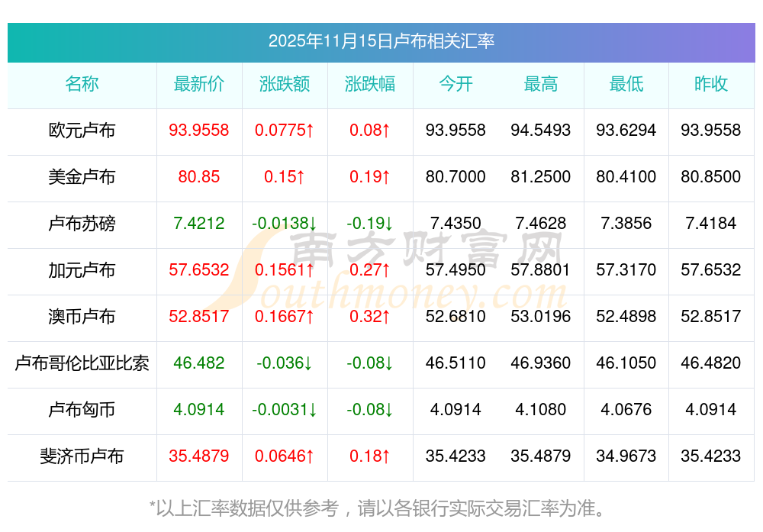Viewport: 763px width, 532px height.
Task: Select the 卢布匈币 row name
Action: pyautogui.click(x=82, y=410)
